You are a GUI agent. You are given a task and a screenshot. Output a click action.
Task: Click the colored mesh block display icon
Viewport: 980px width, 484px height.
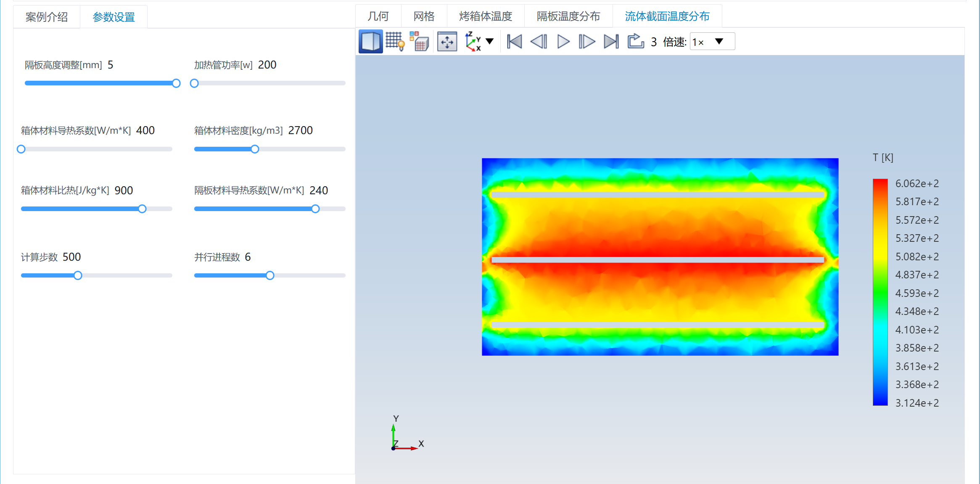(419, 42)
